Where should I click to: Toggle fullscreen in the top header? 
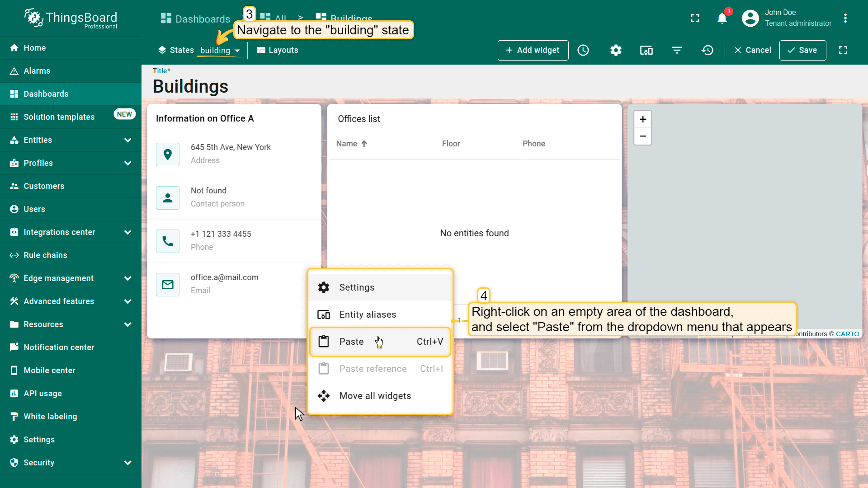pos(695,18)
